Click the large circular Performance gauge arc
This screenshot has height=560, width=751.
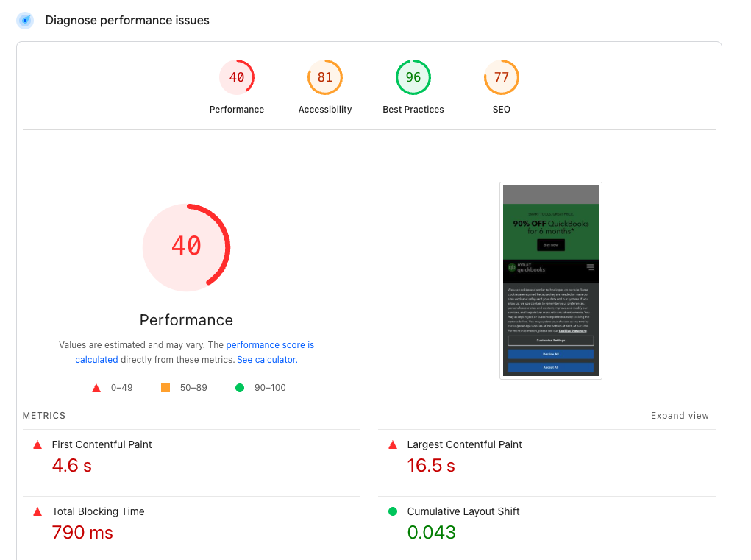[x=185, y=247]
